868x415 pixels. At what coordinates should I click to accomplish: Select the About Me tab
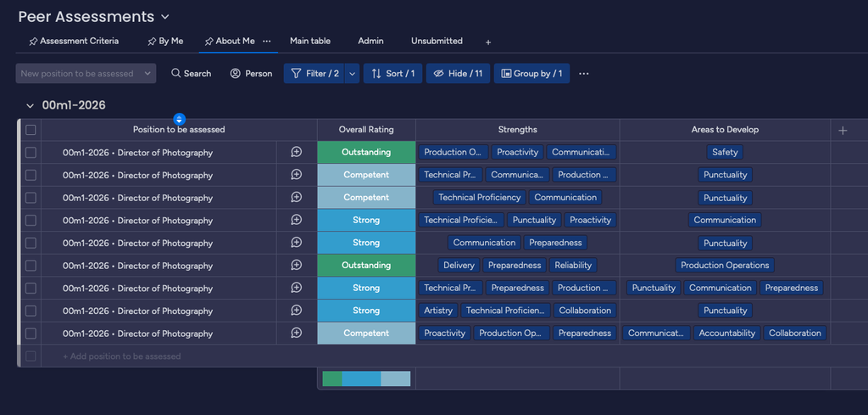[x=230, y=41]
